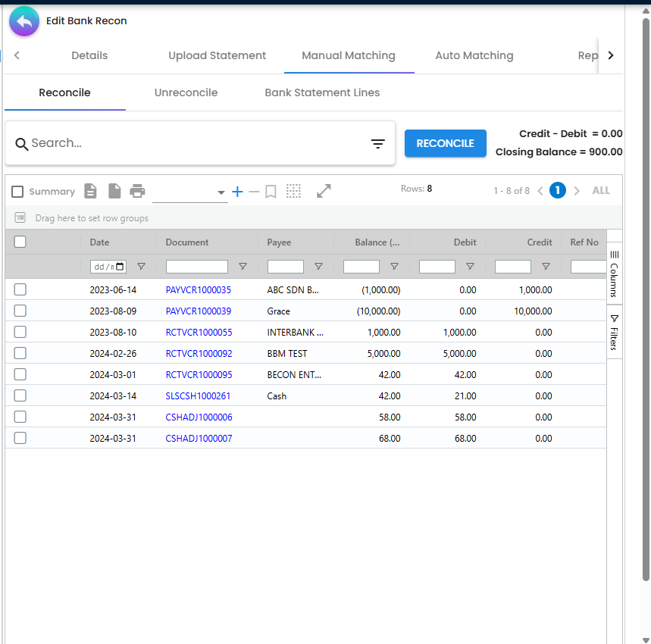Check the PAYVCR1000039 row checkbox
Screen dimensions: 651x644
point(20,311)
